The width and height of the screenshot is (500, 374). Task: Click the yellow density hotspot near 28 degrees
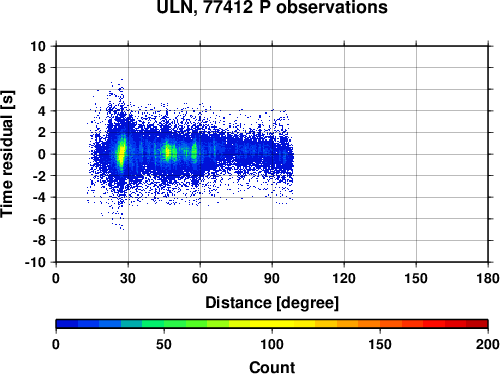pyautogui.click(x=122, y=153)
